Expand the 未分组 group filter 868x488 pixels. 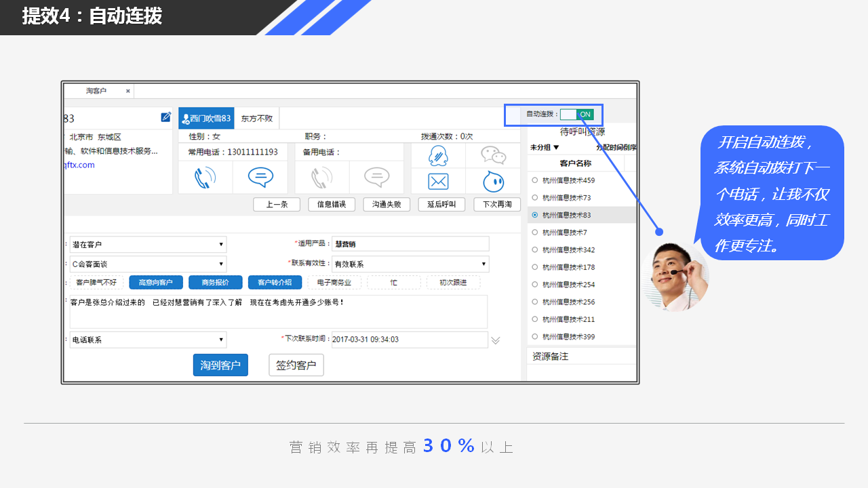pyautogui.click(x=545, y=147)
